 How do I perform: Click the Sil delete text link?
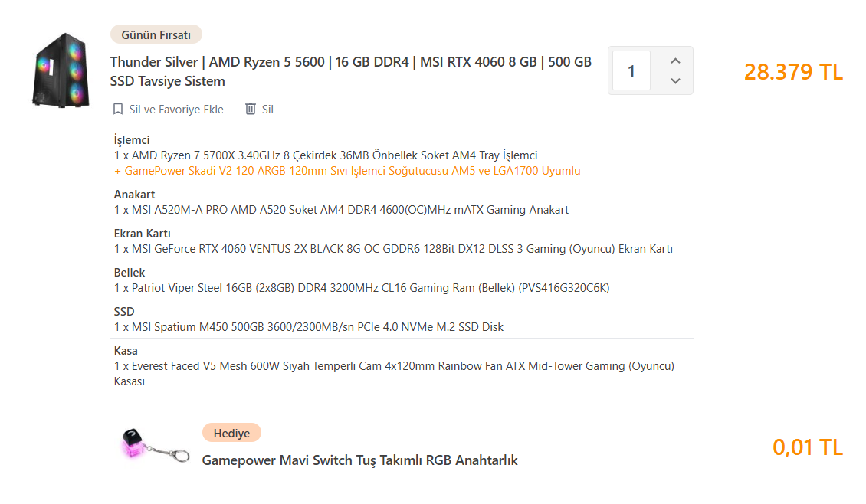pos(267,110)
